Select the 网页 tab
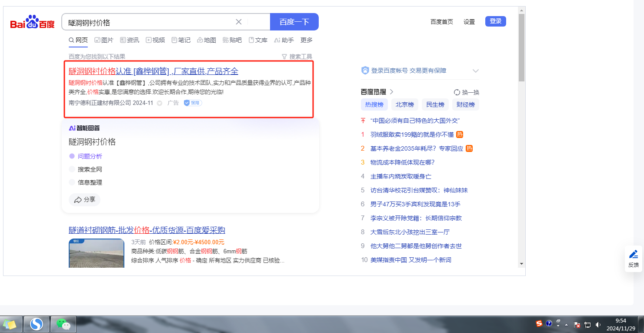The width and height of the screenshot is (644, 333). pos(78,40)
